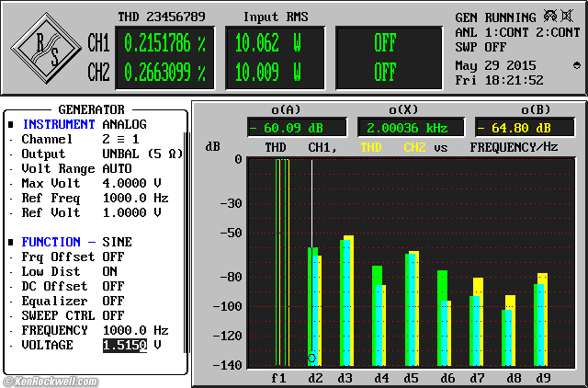The height and width of the screenshot is (388, 588).
Task: Click the THD 23456789 heading
Action: click(162, 17)
